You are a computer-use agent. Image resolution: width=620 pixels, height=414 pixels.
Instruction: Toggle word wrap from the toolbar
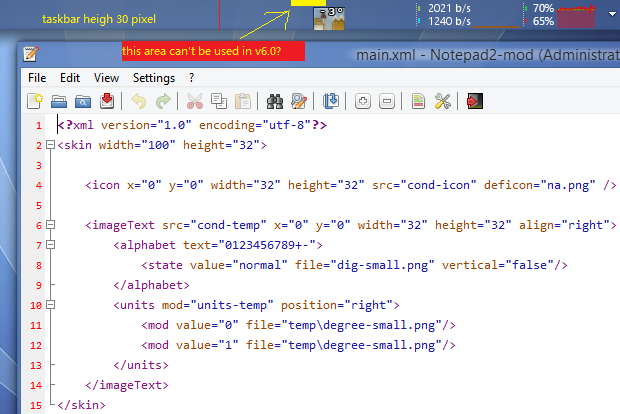tap(331, 101)
